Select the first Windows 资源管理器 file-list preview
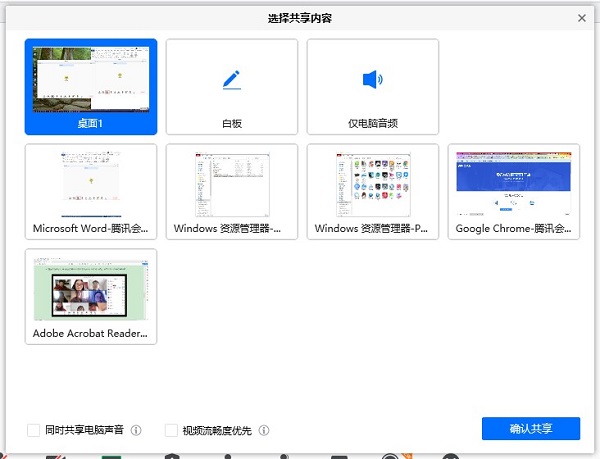This screenshot has height=459, width=600. 232,182
